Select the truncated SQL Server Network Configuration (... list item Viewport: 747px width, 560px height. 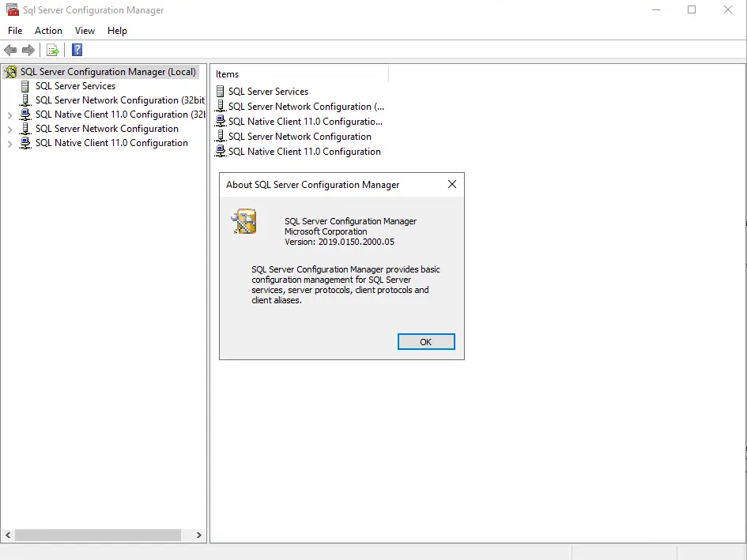[306, 107]
